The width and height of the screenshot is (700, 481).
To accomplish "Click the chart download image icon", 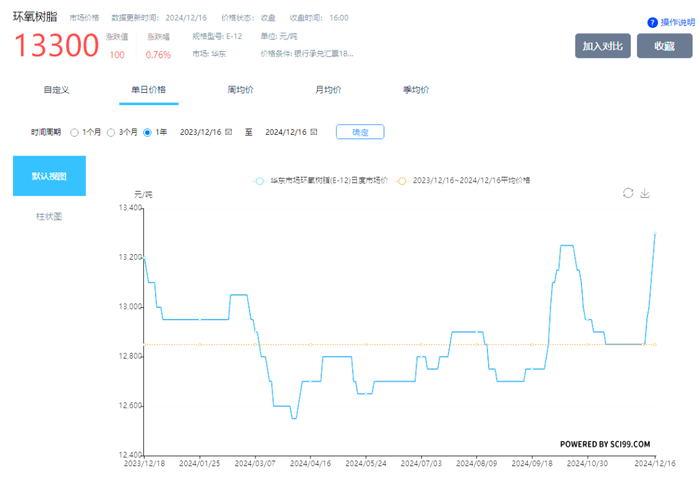I will 645,193.
